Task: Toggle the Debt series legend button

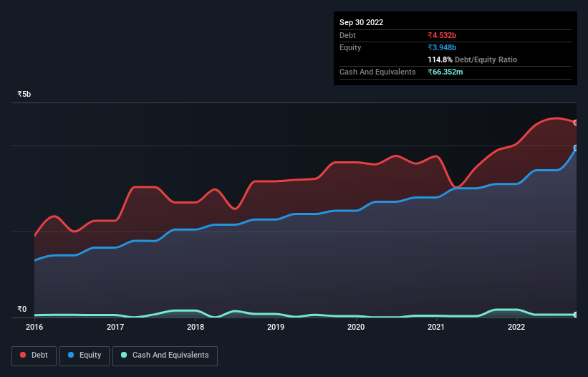Action: [x=34, y=355]
